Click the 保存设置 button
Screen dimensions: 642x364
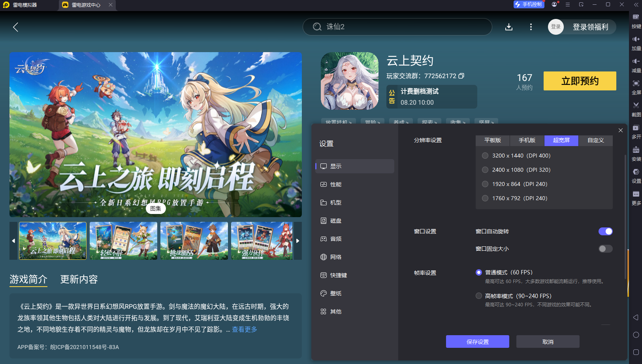point(478,341)
